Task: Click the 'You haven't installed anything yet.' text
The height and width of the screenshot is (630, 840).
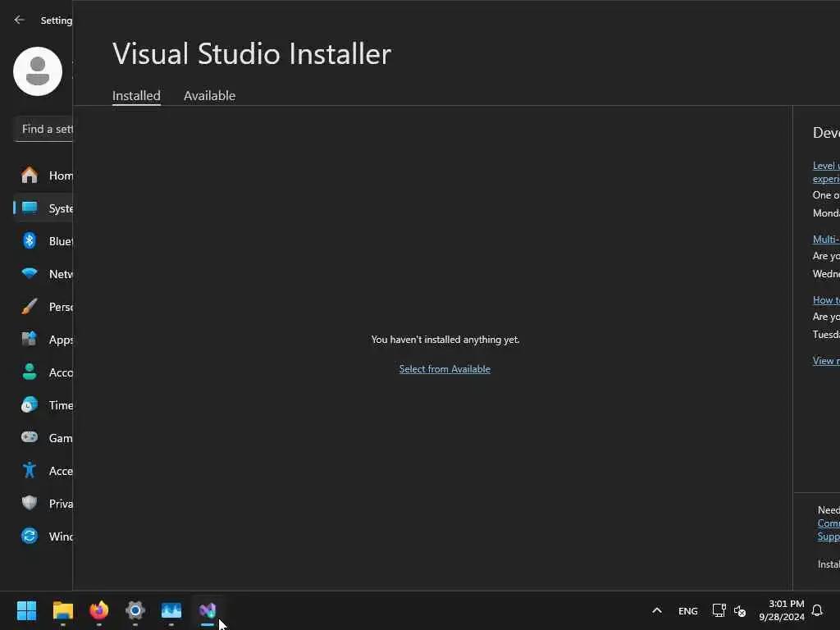Action: 445,340
